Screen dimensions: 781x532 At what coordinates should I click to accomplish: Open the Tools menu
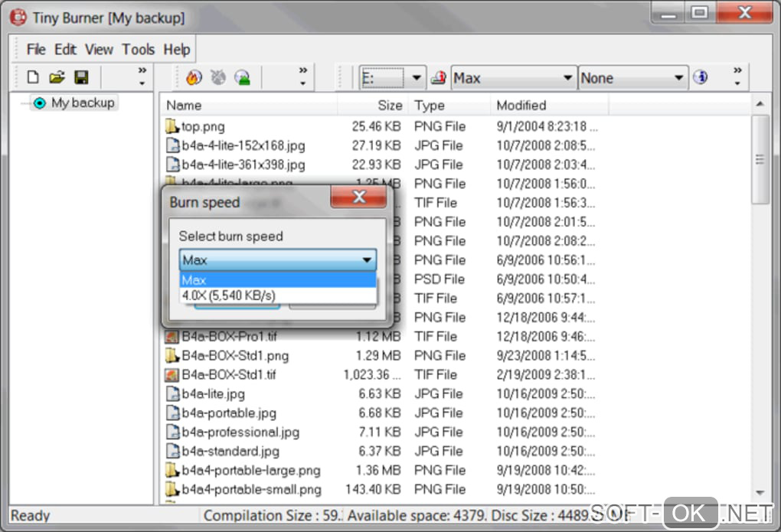pos(138,49)
